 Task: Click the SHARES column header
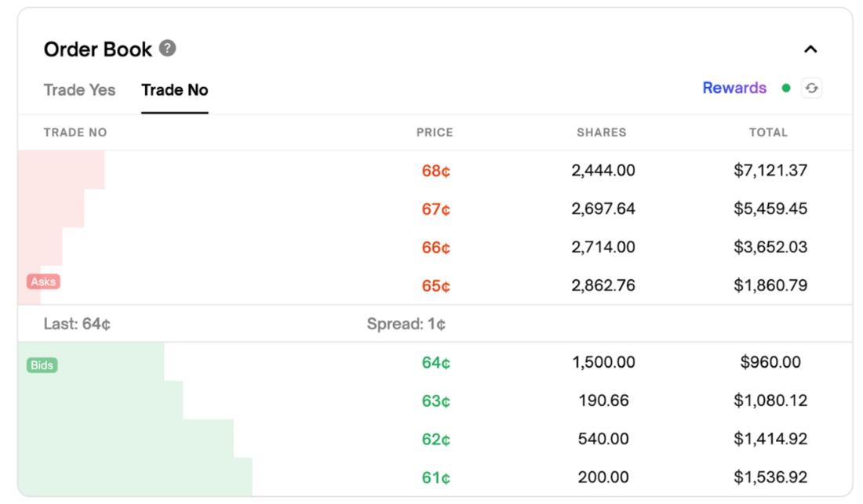602,132
